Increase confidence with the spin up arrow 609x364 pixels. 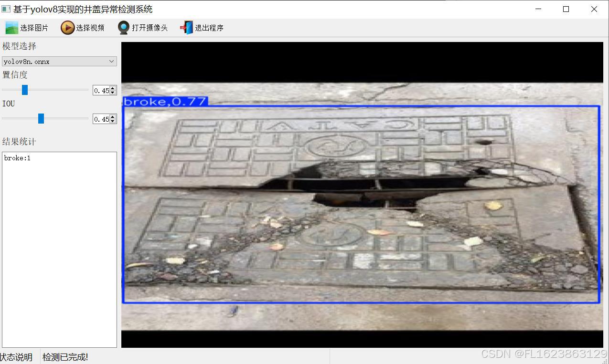(x=113, y=88)
